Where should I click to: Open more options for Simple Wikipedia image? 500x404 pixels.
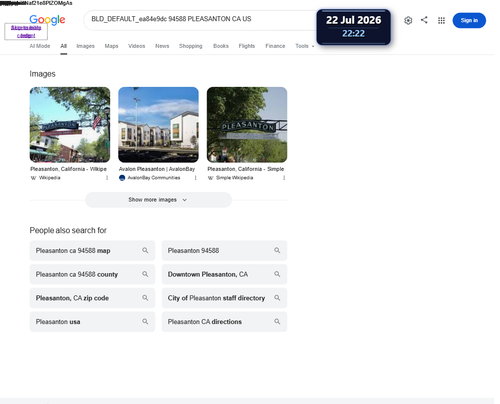[284, 178]
